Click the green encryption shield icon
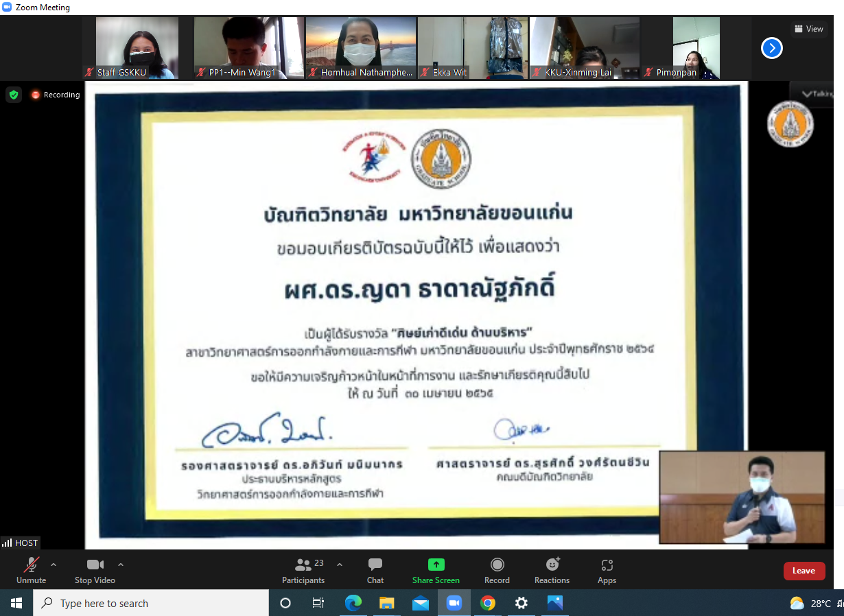 click(14, 95)
